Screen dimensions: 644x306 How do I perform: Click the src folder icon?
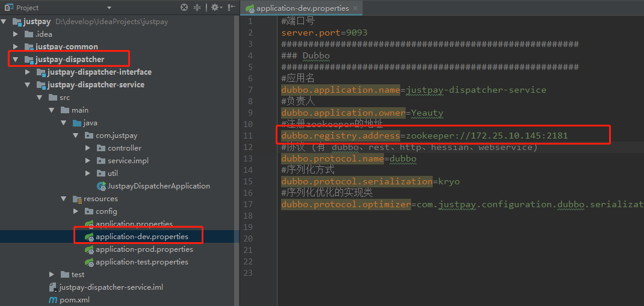click(52, 98)
